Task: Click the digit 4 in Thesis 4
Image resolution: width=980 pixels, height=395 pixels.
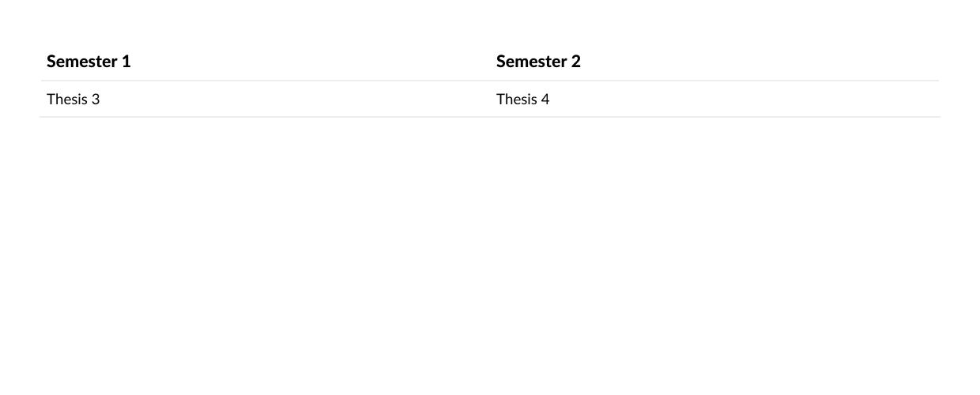Action: pyautogui.click(x=545, y=100)
